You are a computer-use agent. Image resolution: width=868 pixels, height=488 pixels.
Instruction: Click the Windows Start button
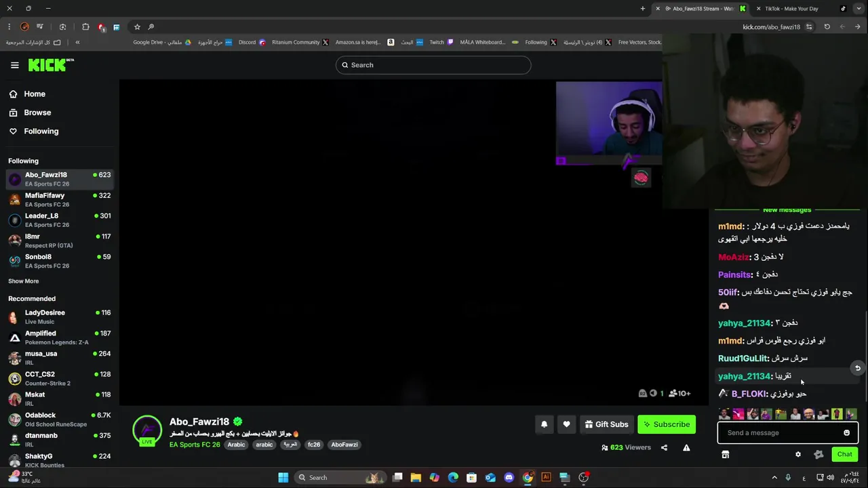283,477
